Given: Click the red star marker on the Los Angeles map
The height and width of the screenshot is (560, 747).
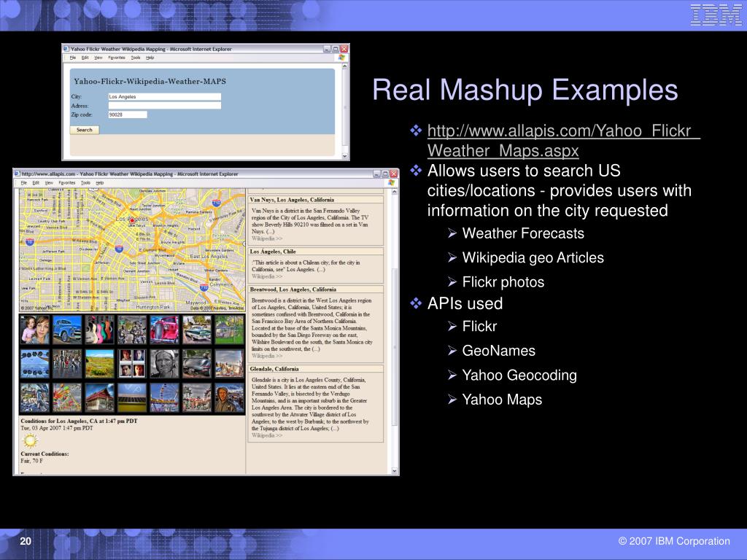Looking at the screenshot, I should [x=132, y=220].
